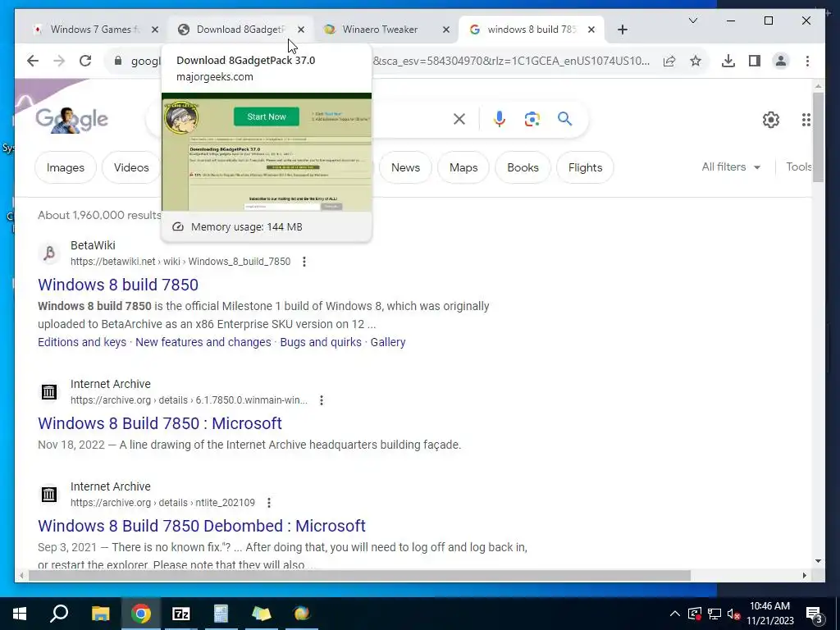Open Windows Start menu

click(x=20, y=614)
